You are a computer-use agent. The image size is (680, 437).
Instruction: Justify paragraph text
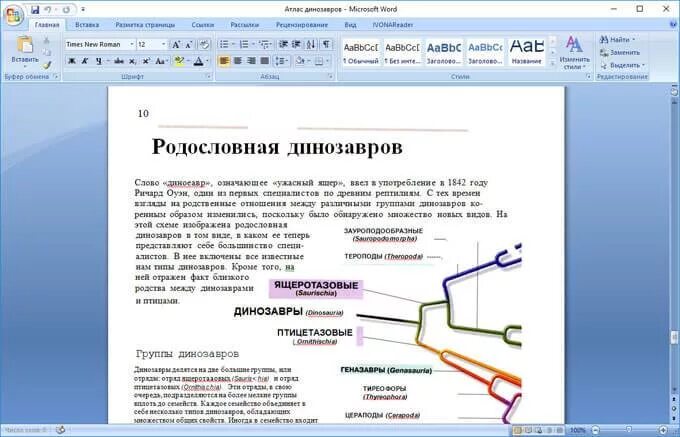265,61
